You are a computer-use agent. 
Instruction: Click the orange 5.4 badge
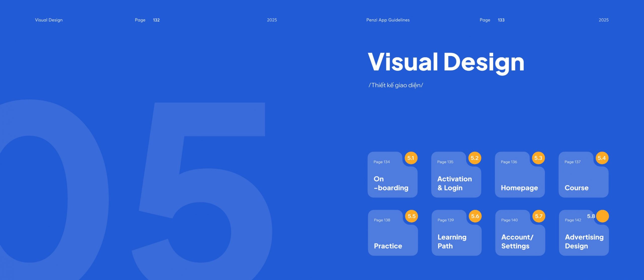pos(602,158)
